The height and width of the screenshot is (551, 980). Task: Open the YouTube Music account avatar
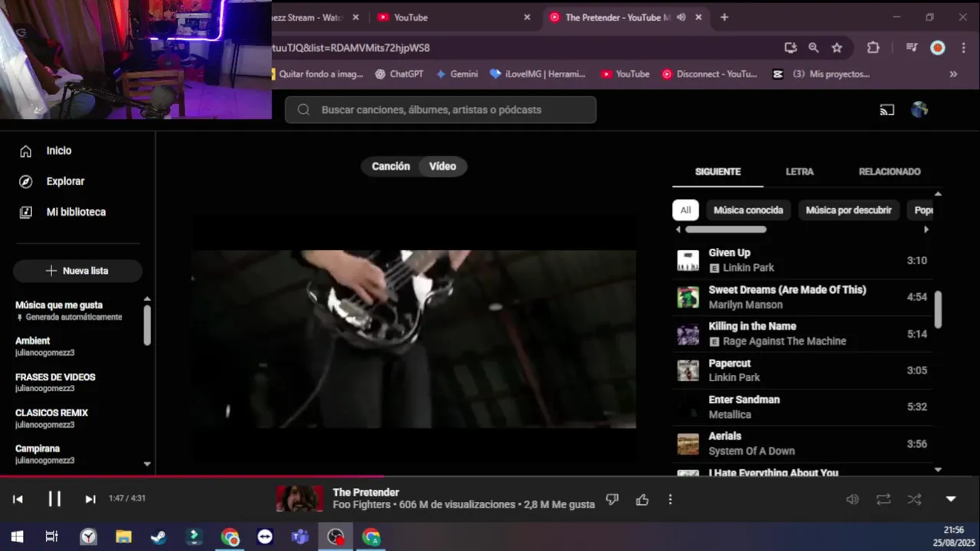point(920,109)
